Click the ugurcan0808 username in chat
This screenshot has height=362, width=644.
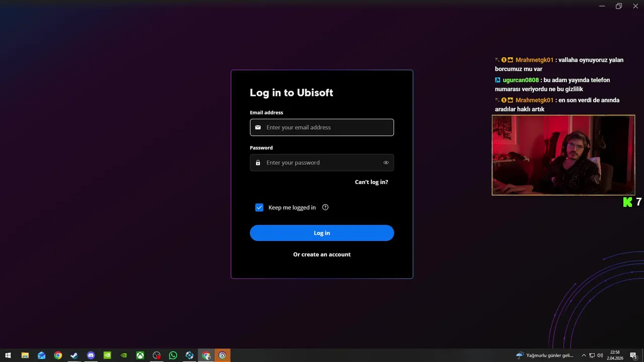coord(521,80)
